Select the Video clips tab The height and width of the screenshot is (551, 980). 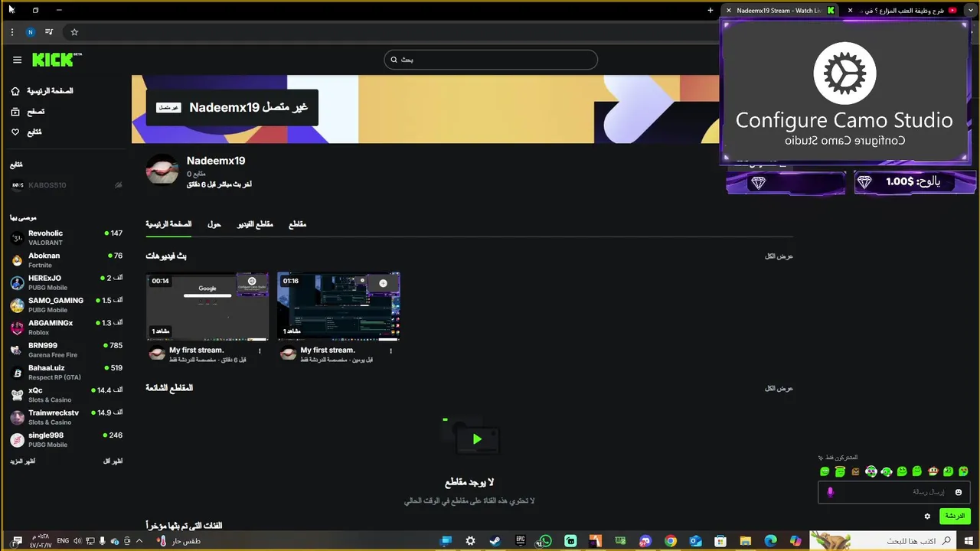(255, 224)
